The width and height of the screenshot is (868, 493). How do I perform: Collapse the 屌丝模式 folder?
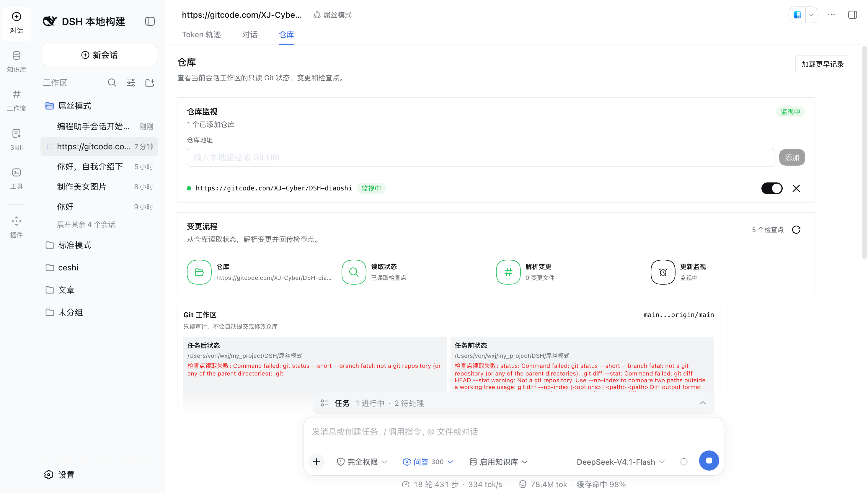tap(99, 106)
